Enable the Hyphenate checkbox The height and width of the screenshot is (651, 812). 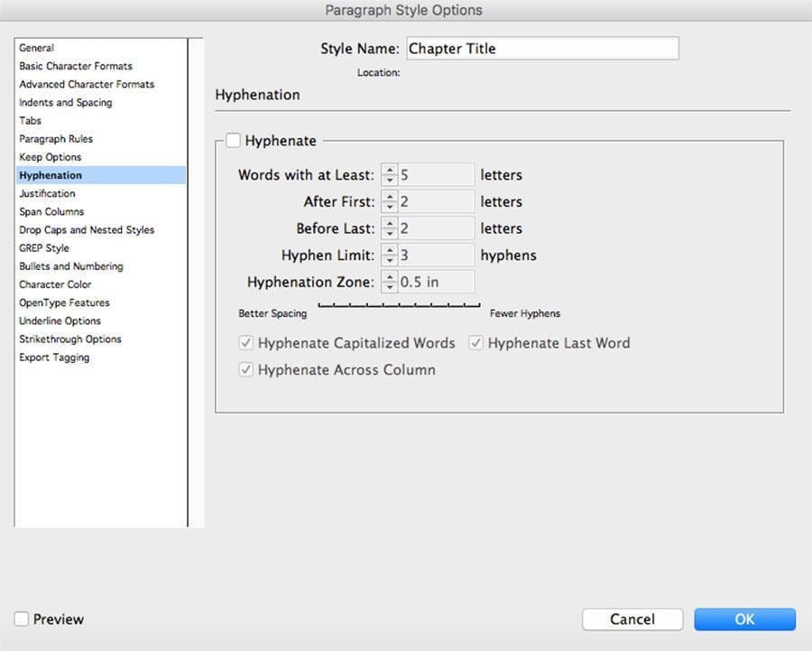234,141
